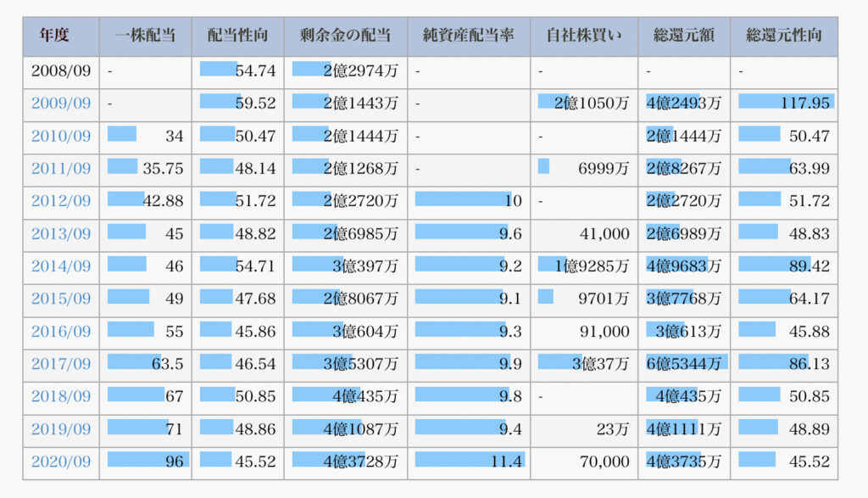Screen dimensions: 868x498
Task: Select the 6999万 buyback cell
Action: tap(584, 170)
